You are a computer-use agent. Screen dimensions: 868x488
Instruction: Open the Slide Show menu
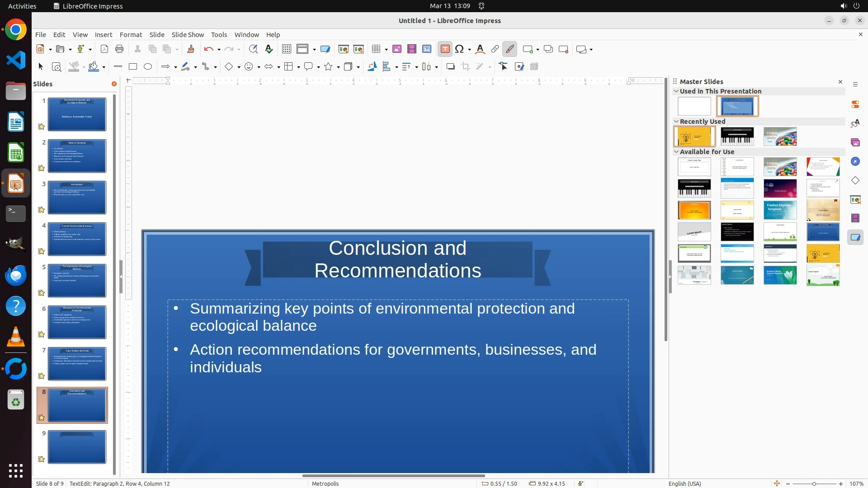tap(187, 35)
